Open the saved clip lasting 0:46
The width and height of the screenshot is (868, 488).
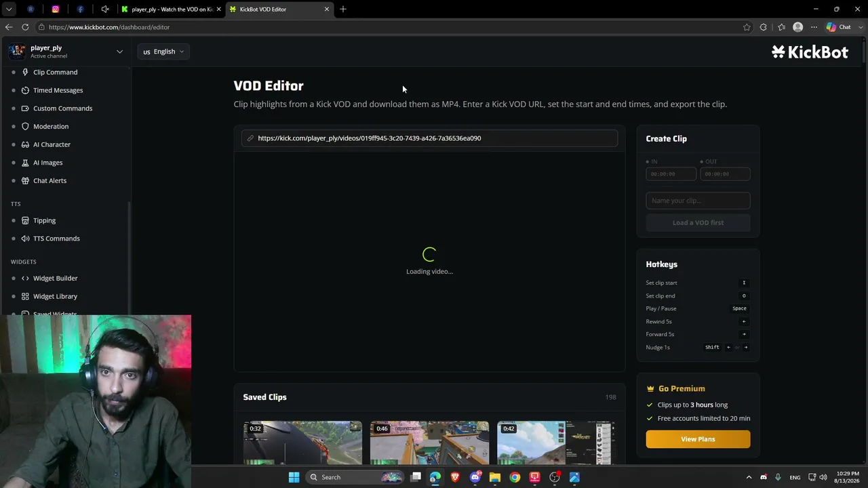click(429, 443)
